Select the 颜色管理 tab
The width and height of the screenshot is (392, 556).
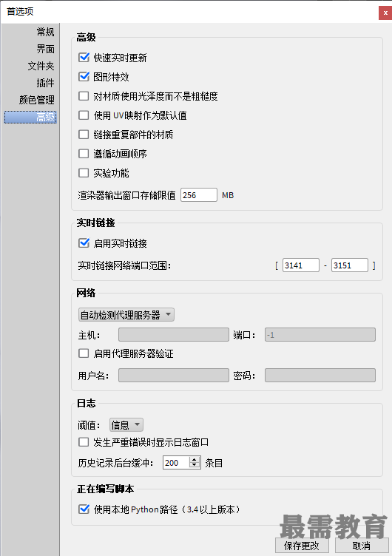tap(36, 100)
